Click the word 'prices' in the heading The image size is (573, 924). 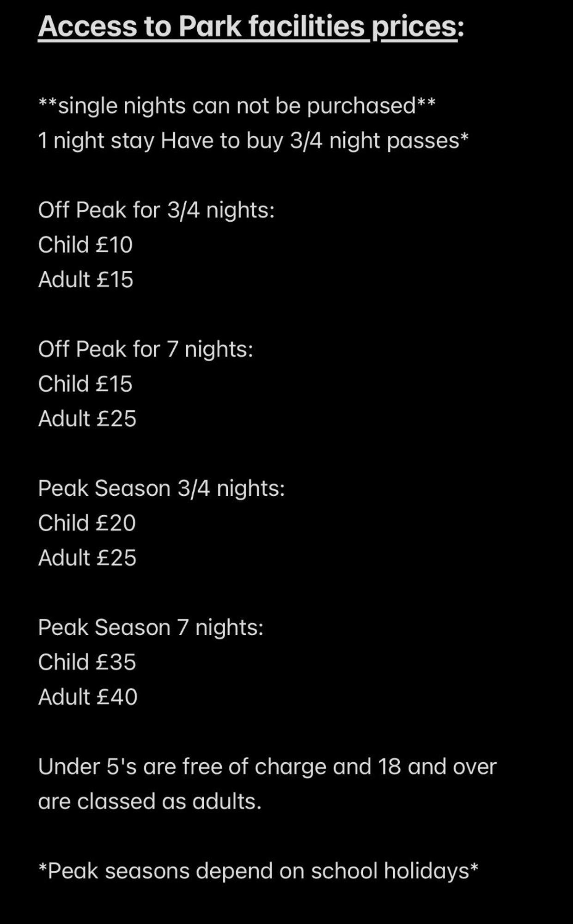click(415, 28)
